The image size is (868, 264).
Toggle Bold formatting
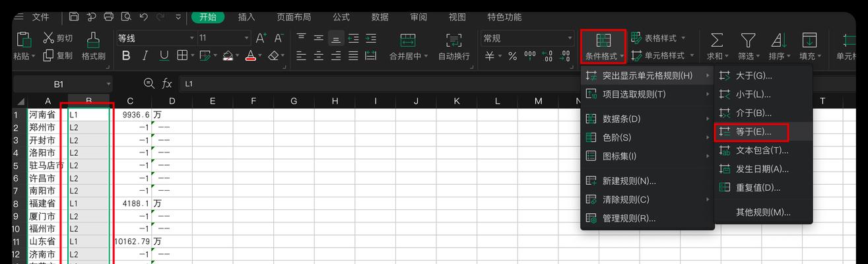click(126, 56)
